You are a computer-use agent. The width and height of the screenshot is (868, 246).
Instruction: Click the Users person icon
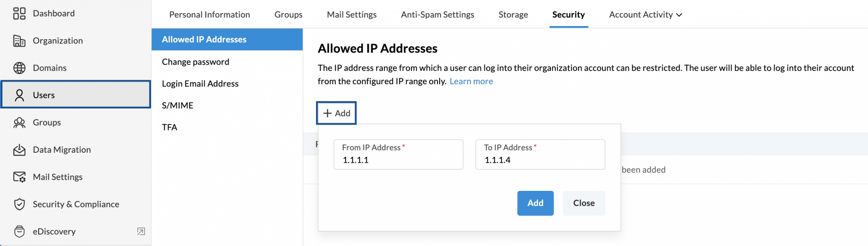pos(19,95)
